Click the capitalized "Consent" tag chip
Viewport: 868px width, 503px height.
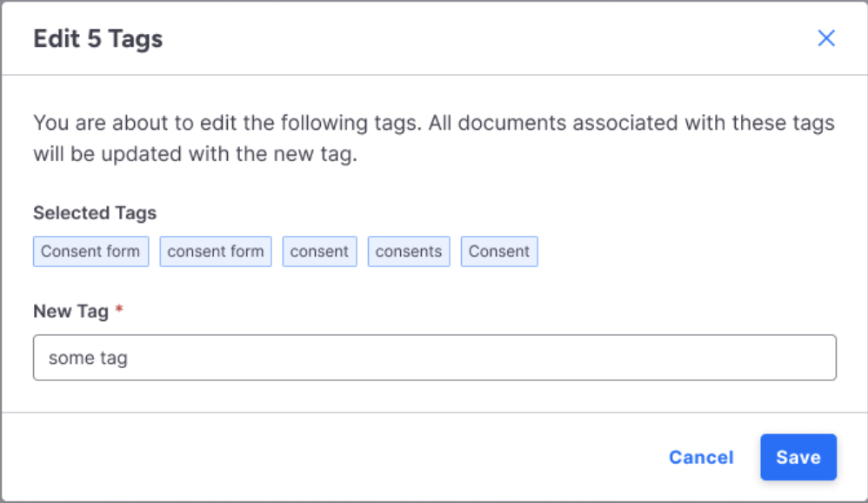pos(499,251)
